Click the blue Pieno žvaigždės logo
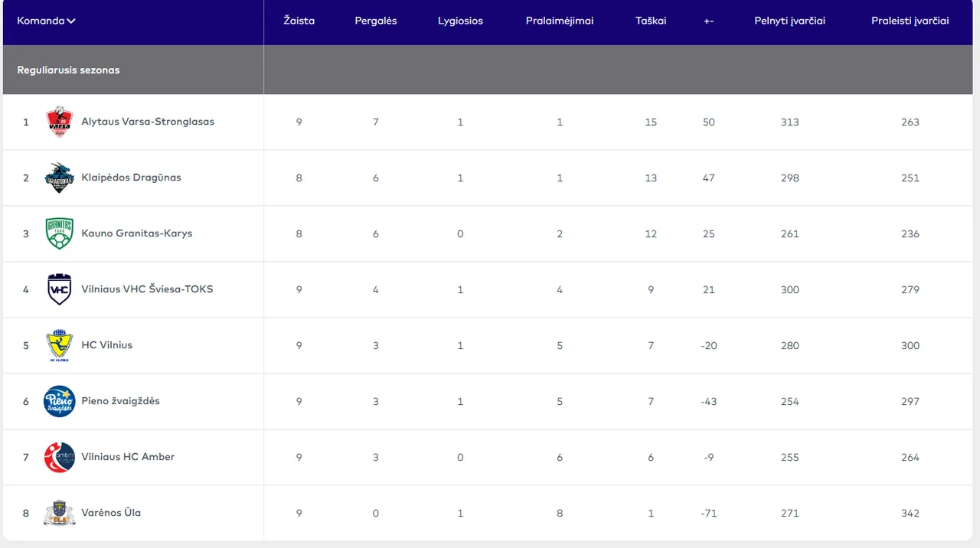This screenshot has height=548, width=980. (59, 401)
